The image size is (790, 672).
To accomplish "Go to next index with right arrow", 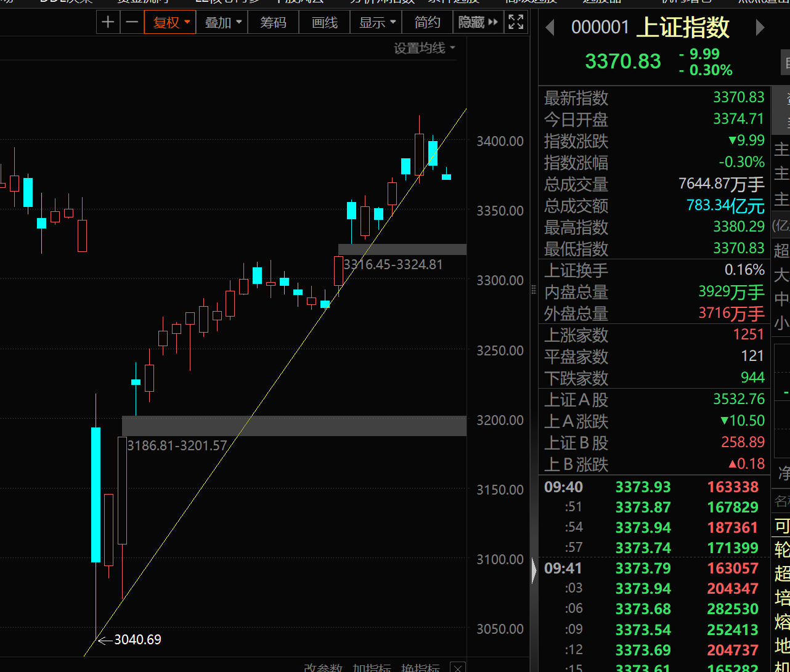I will tap(760, 28).
